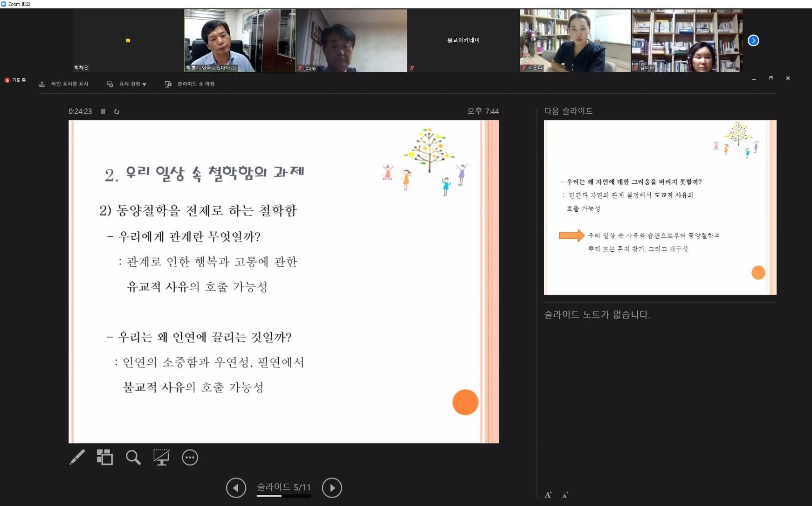Viewport: 812px width, 506px height.
Task: Click the 다음 슬라이드 preview thumbnail
Action: [660, 207]
